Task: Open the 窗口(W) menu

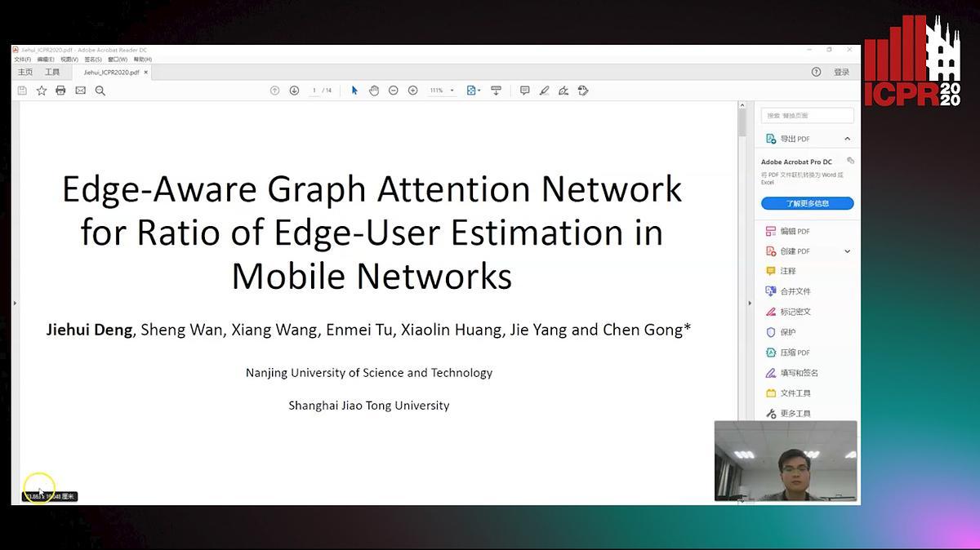Action: [118, 60]
